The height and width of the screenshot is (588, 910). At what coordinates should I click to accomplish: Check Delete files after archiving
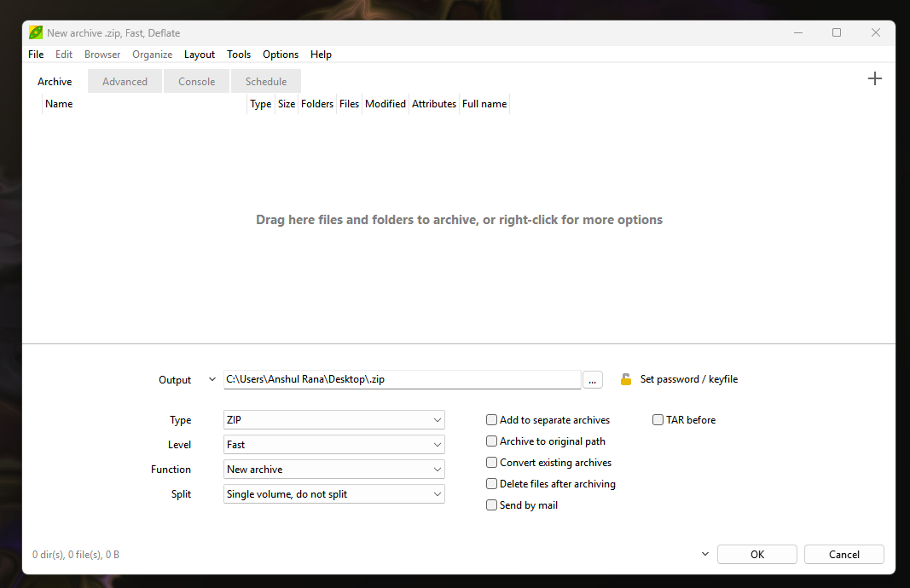[491, 483]
